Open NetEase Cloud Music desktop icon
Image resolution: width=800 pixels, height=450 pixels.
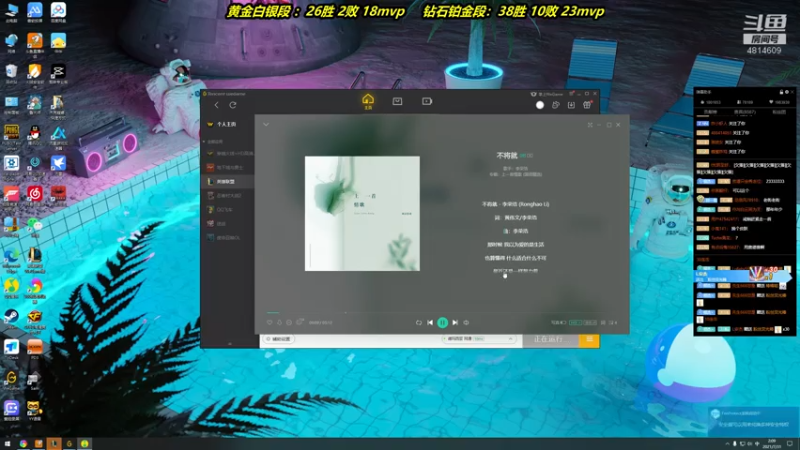(x=35, y=194)
